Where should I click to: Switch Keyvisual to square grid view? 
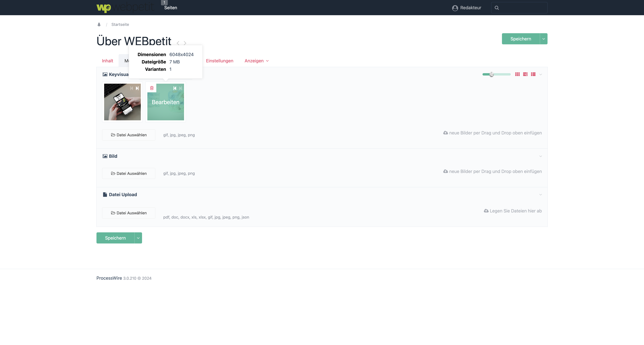click(x=517, y=74)
